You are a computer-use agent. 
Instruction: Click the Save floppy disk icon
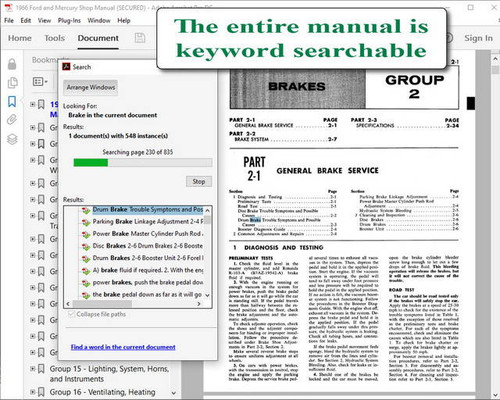(x=140, y=38)
